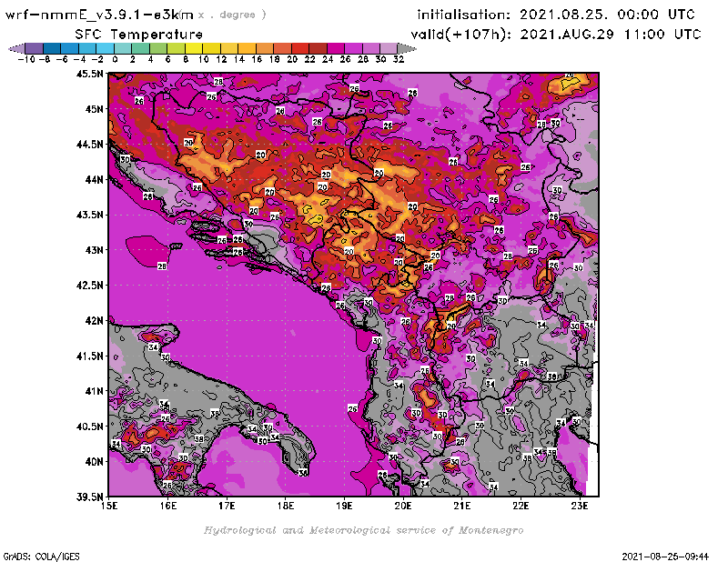This screenshot has width=728, height=562.
Task: Click the 0 value under the legend
Action: click(115, 59)
